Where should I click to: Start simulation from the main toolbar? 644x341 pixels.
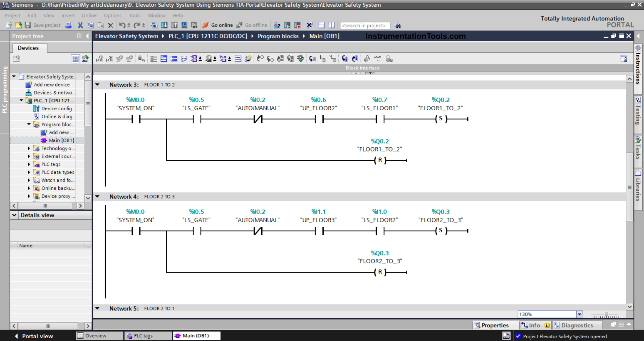pos(184,25)
